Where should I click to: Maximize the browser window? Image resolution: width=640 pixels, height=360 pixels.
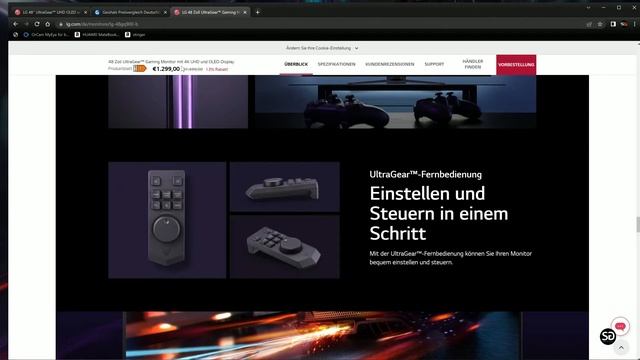[619, 7]
